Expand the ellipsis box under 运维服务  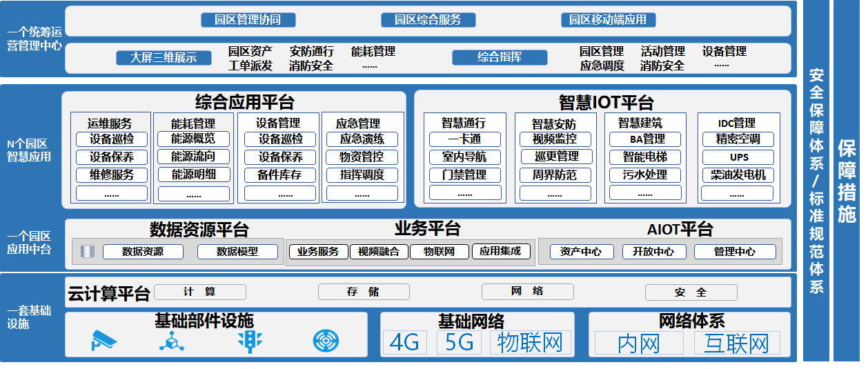pos(112,193)
